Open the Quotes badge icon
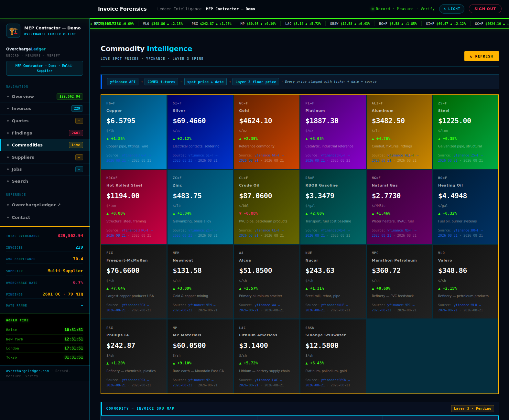The width and height of the screenshot is (509, 420). pos(79,121)
